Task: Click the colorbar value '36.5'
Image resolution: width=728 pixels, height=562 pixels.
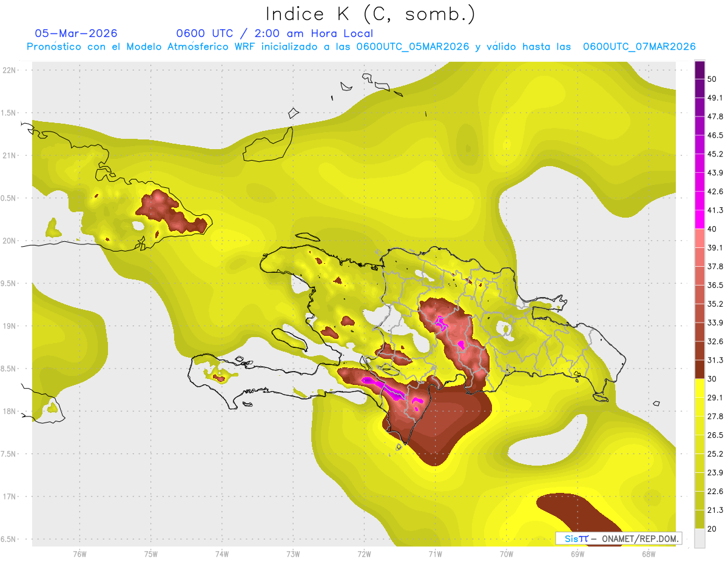Action: [715, 285]
